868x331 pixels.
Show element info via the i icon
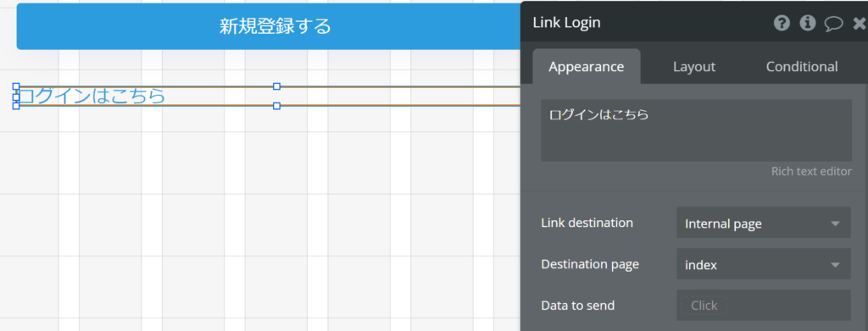808,23
